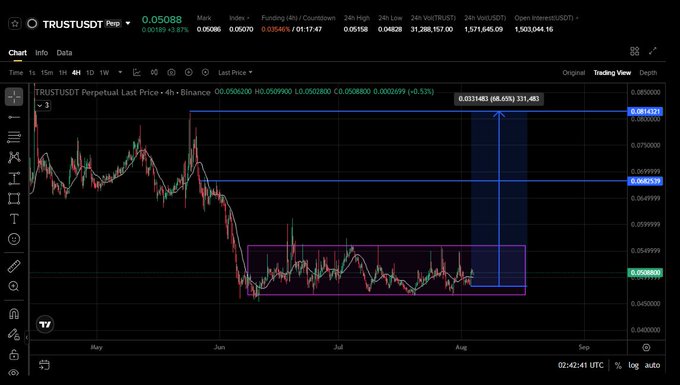
Task: Select the zoom in tool
Action: [14, 286]
